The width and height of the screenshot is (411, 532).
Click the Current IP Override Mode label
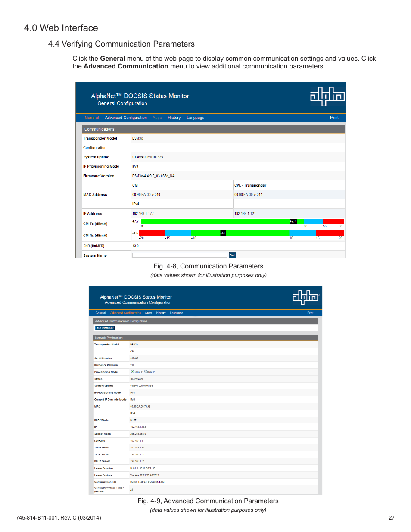coord(110,400)
